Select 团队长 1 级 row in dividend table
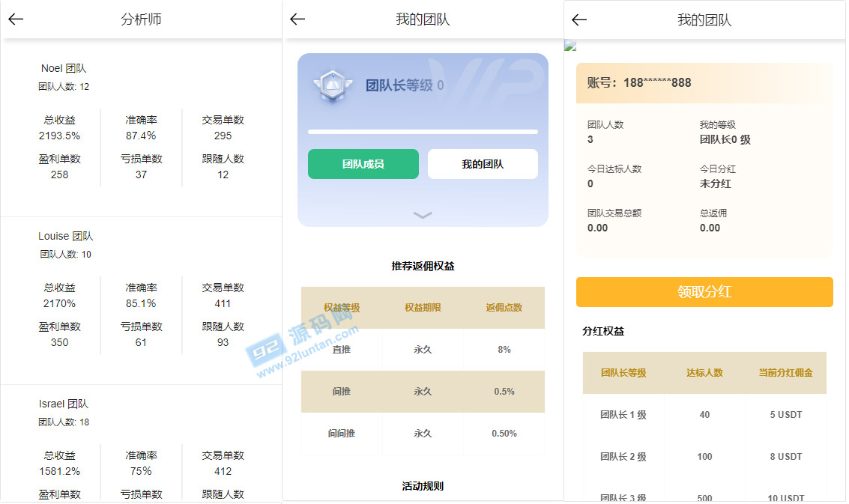 [704, 415]
